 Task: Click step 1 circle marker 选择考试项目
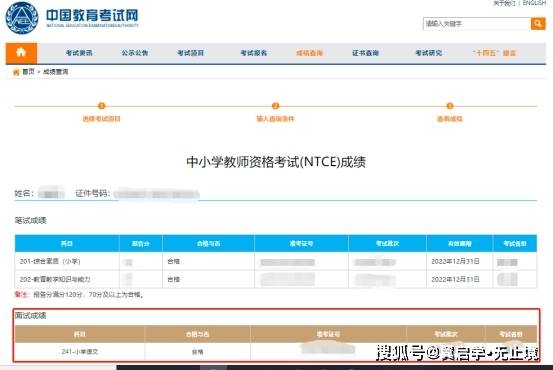tap(102, 105)
